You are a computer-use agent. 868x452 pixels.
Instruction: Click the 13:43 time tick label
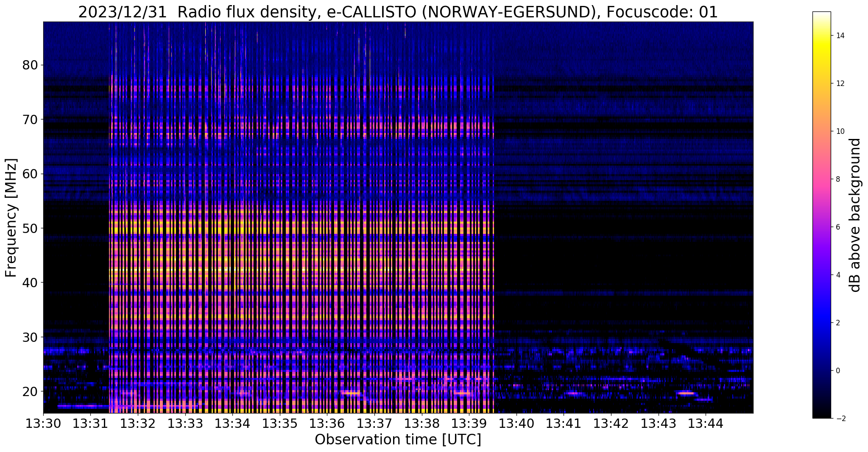click(x=659, y=424)
